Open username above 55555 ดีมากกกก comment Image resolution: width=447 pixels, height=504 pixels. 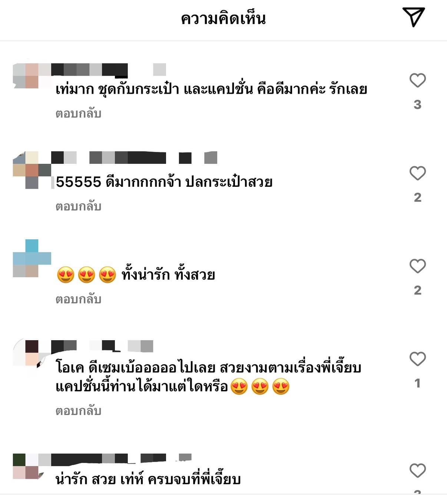[134, 157]
